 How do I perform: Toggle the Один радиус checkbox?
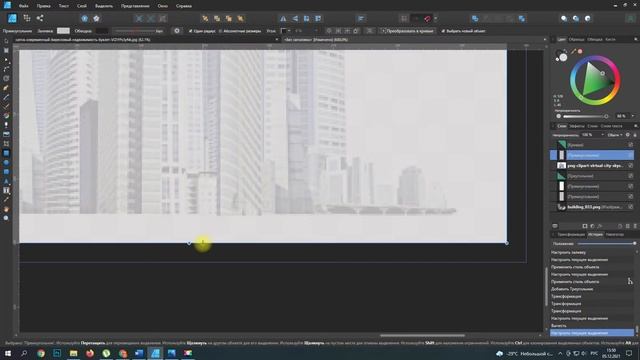tap(190, 31)
